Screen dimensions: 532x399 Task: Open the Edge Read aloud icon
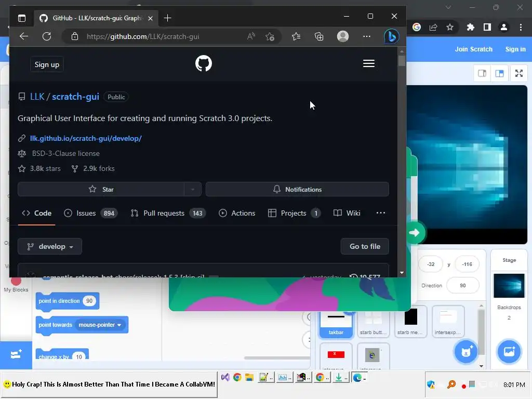251,36
